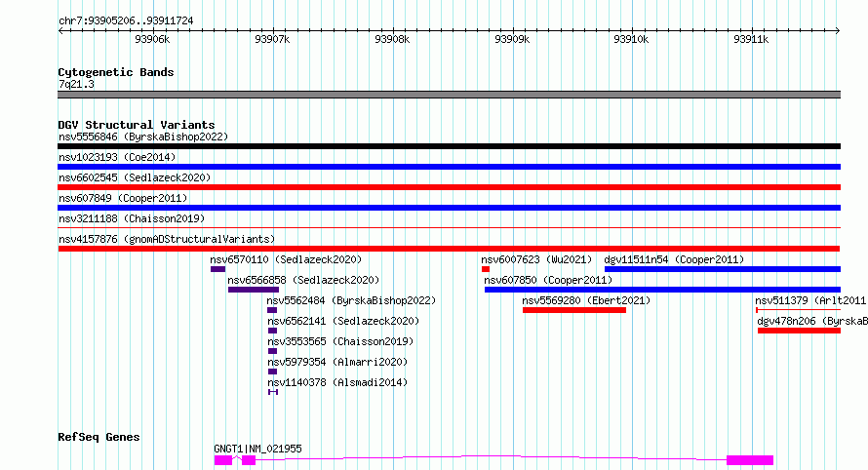Viewport: 868px width, 470px height.
Task: Click the 93908k ruler tick label
Action: point(392,39)
